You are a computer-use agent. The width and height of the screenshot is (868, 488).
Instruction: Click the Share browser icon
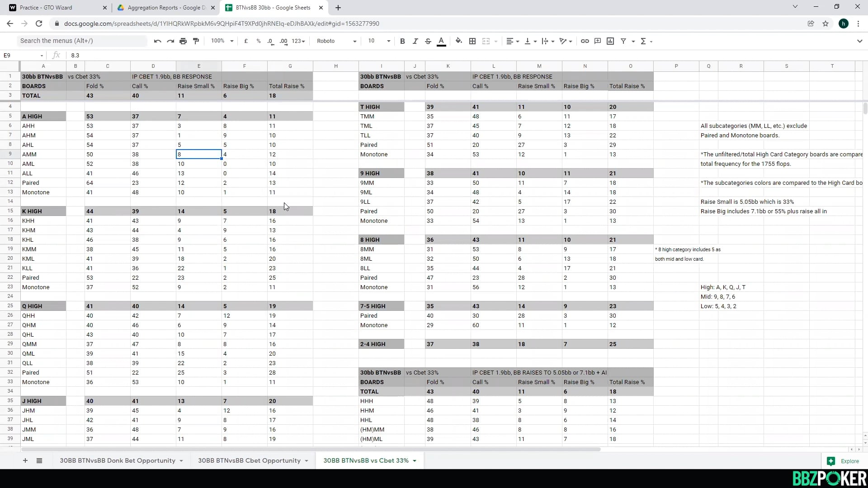pos(811,23)
